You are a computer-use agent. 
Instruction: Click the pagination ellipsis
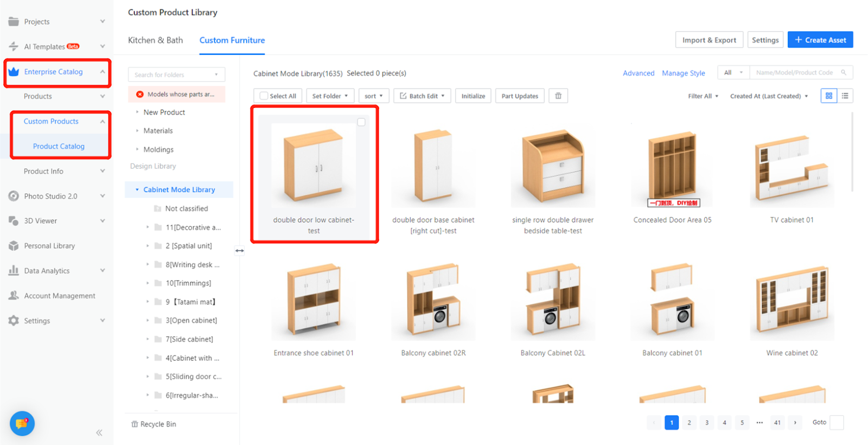click(x=759, y=423)
